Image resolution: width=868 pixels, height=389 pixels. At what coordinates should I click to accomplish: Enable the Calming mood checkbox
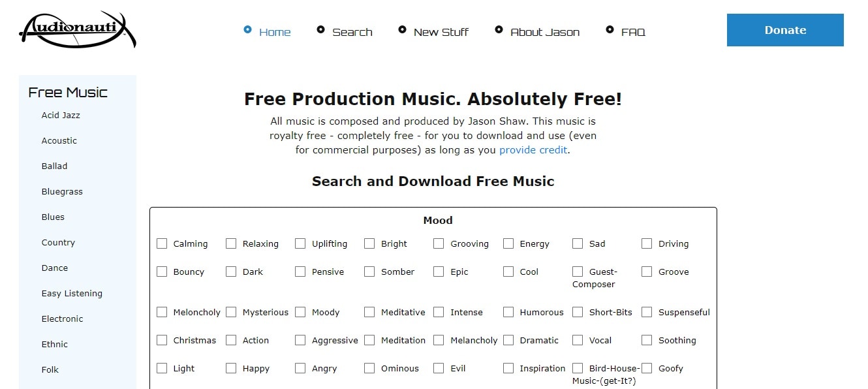pos(162,243)
